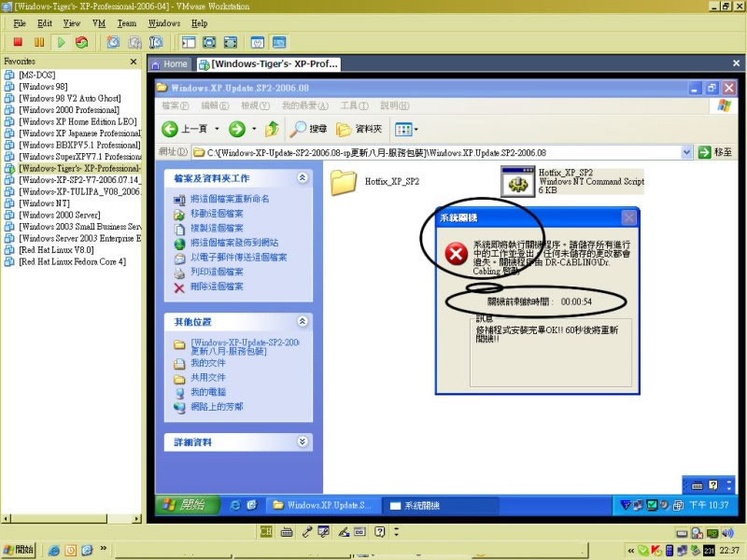
Task: Open the Back button history dropdown
Action: pyautogui.click(x=217, y=129)
